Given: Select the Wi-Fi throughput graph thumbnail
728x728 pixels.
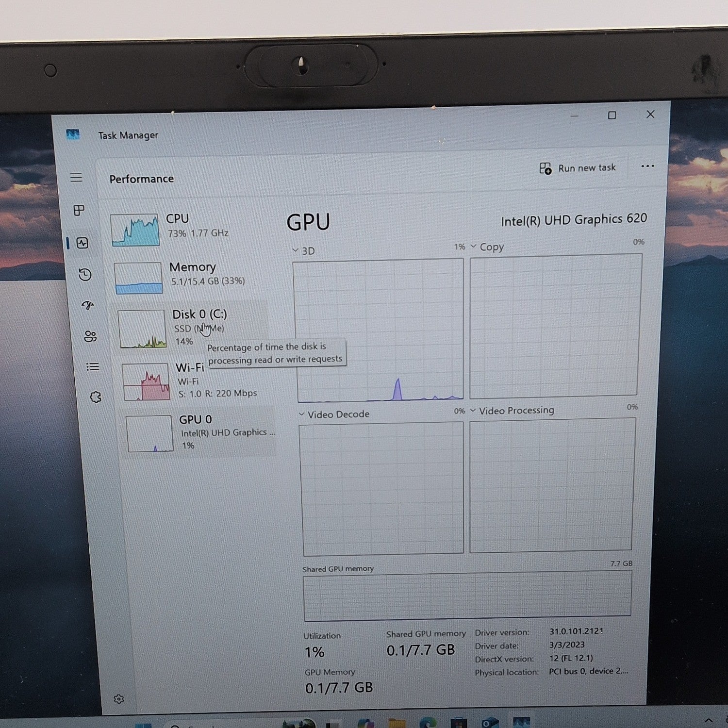Looking at the screenshot, I should 146,382.
